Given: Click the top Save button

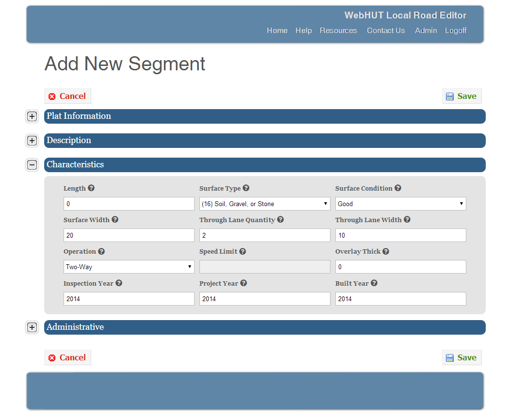Looking at the screenshot, I should pos(462,96).
